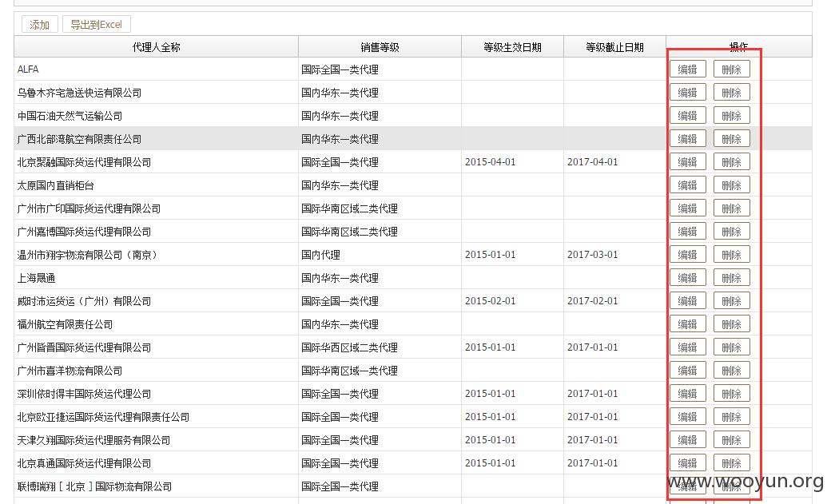Viewport: 831px width, 504px height.
Task: Edit 广州市喜洋物流有限公司 row
Action: (x=687, y=371)
